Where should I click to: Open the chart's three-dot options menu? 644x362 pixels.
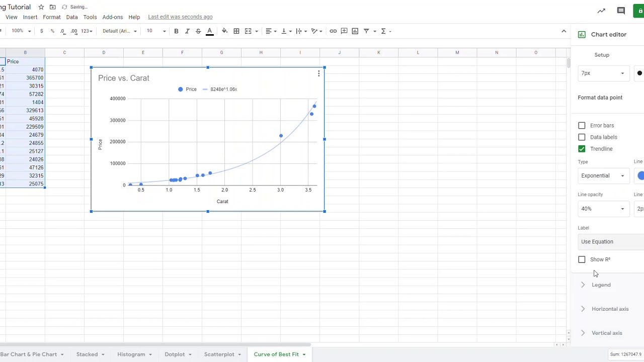tap(318, 74)
